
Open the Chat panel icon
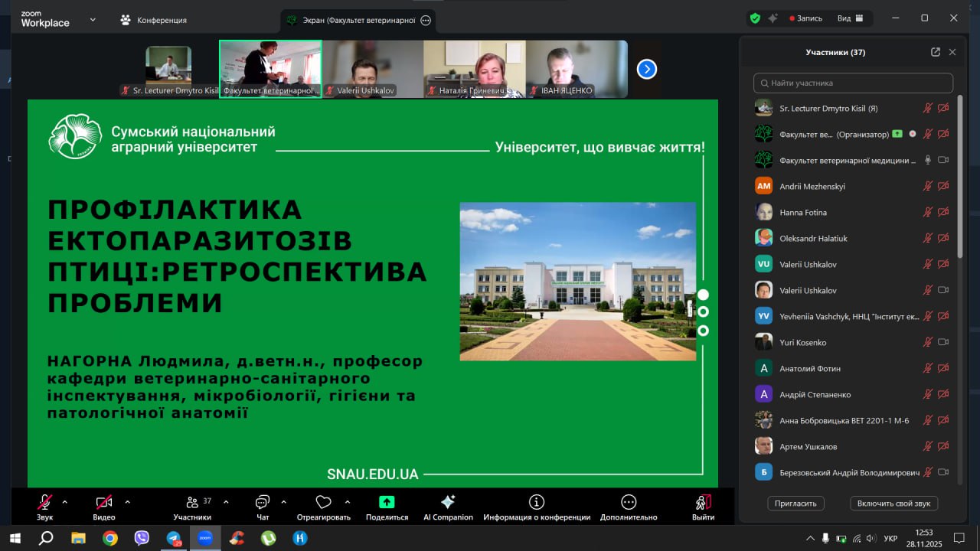(263, 502)
